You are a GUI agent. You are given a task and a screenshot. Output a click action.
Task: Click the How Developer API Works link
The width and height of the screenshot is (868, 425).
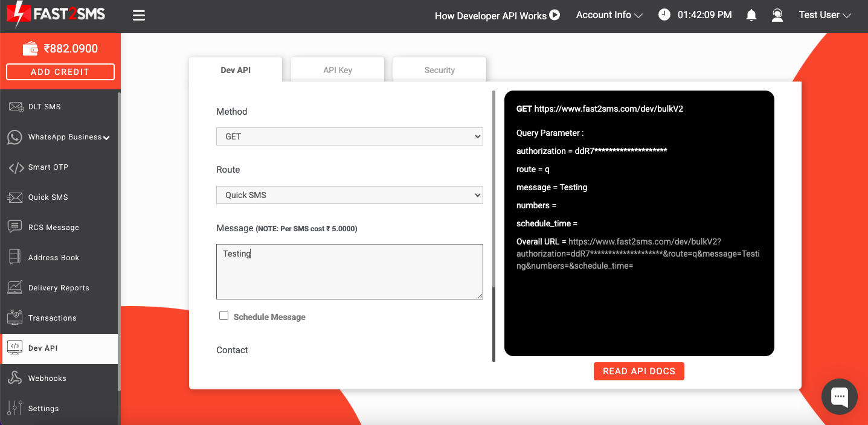point(490,16)
